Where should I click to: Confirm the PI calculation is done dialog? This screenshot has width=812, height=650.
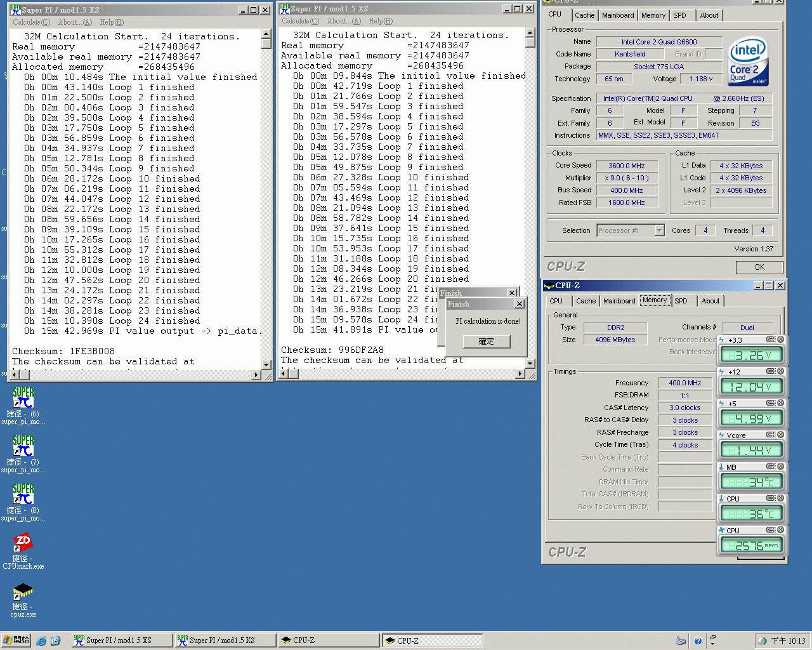pyautogui.click(x=486, y=342)
